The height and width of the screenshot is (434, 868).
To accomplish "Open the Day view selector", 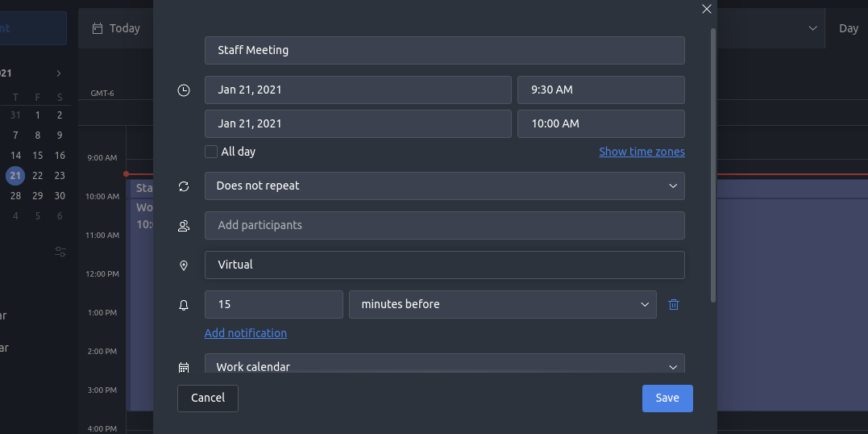I will pyautogui.click(x=848, y=28).
